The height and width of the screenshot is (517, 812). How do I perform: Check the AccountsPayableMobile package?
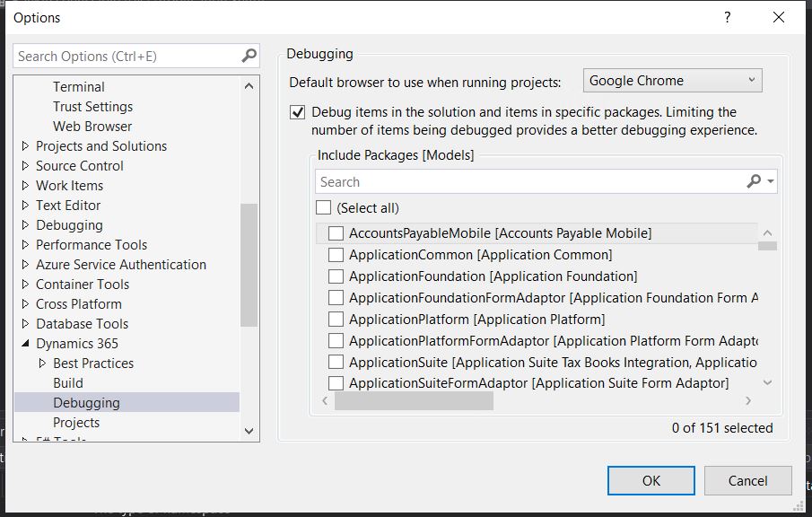[336, 232]
